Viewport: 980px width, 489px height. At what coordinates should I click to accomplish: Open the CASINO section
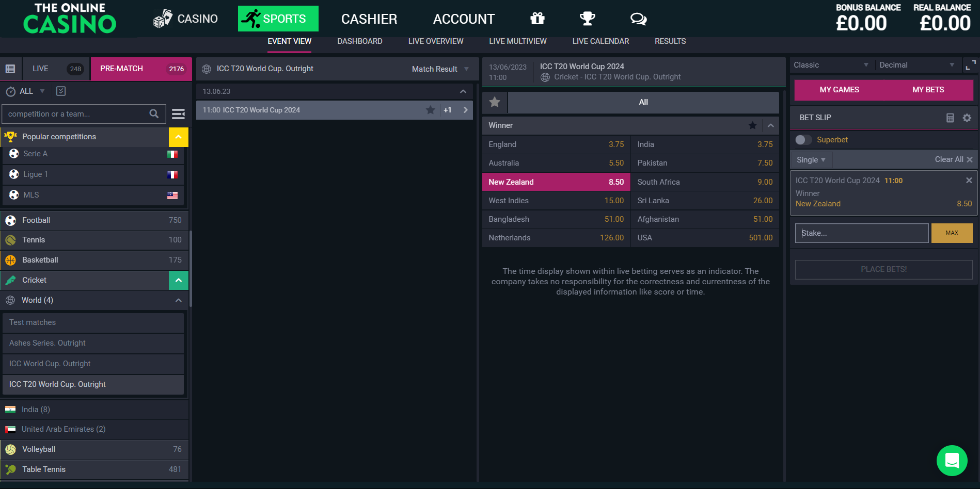coord(186,19)
